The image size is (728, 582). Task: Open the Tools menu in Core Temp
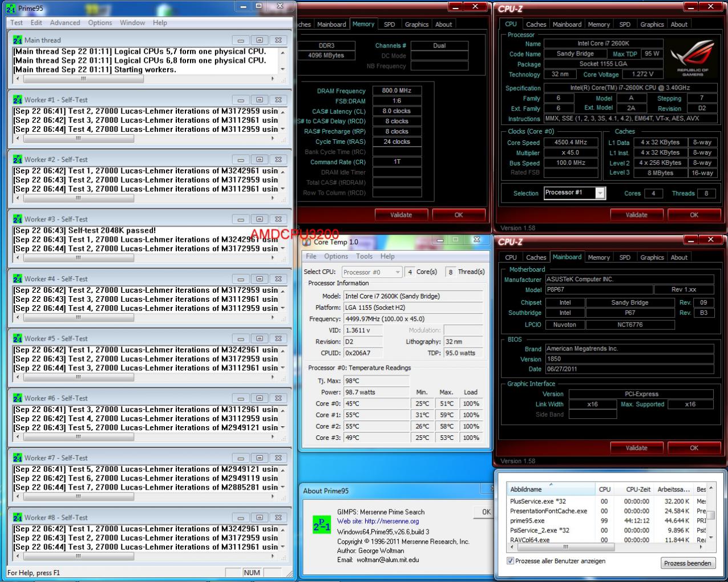point(364,256)
